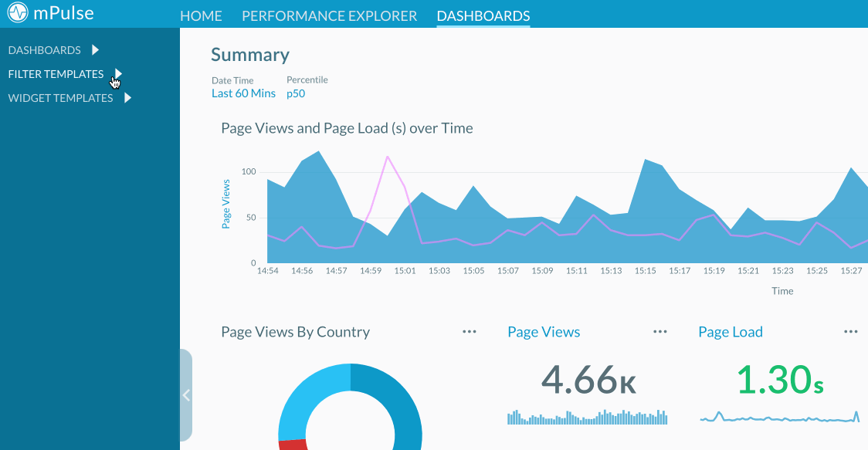The image size is (868, 450).
Task: Open the Page Views widget title link
Action: click(x=544, y=331)
